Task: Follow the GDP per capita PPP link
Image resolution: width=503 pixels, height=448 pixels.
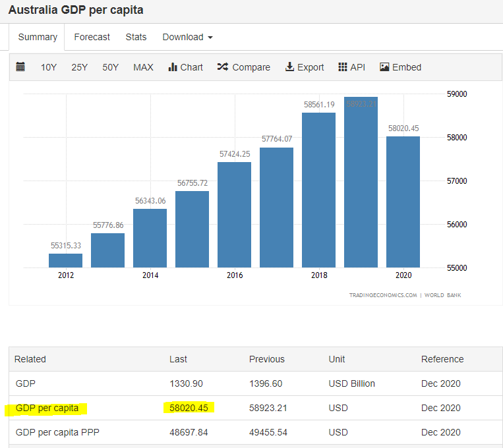Action: pyautogui.click(x=57, y=432)
